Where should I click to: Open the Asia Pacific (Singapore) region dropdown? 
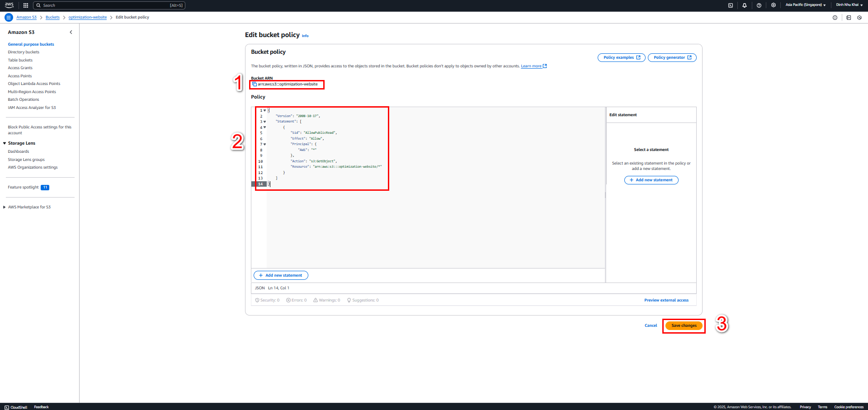[806, 5]
